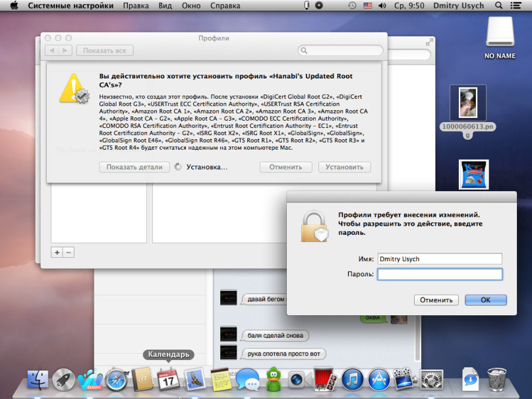Open Time Machine clock icon in menu bar
This screenshot has width=532, height=399.
coord(352,5)
